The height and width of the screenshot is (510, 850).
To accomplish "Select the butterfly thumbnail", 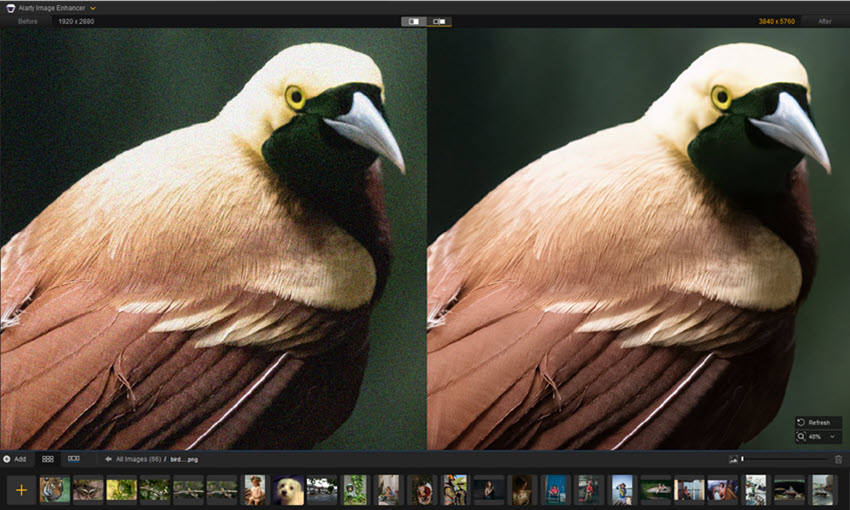I will [88, 490].
